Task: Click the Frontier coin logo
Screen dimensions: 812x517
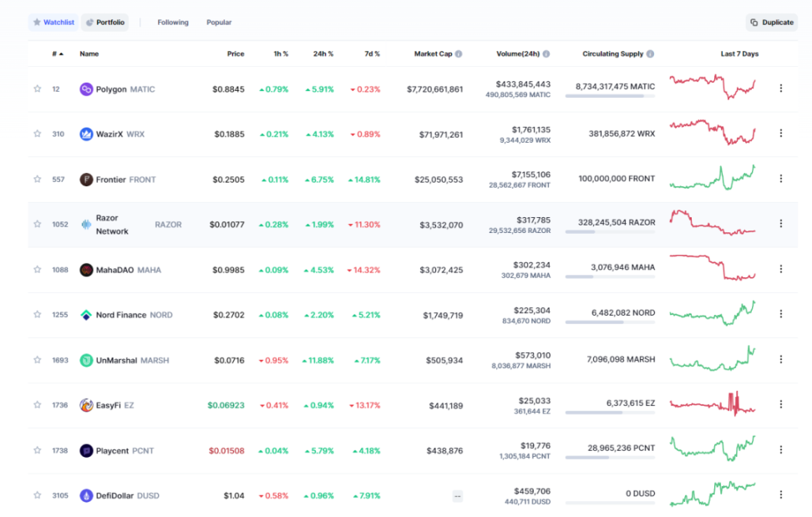Action: (x=86, y=180)
